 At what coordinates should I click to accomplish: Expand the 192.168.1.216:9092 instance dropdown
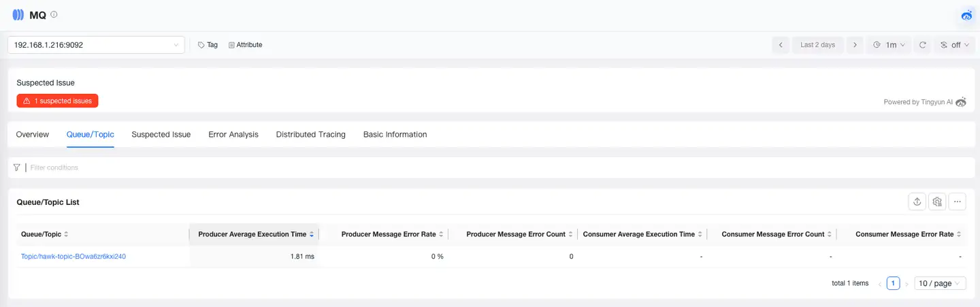[96, 45]
